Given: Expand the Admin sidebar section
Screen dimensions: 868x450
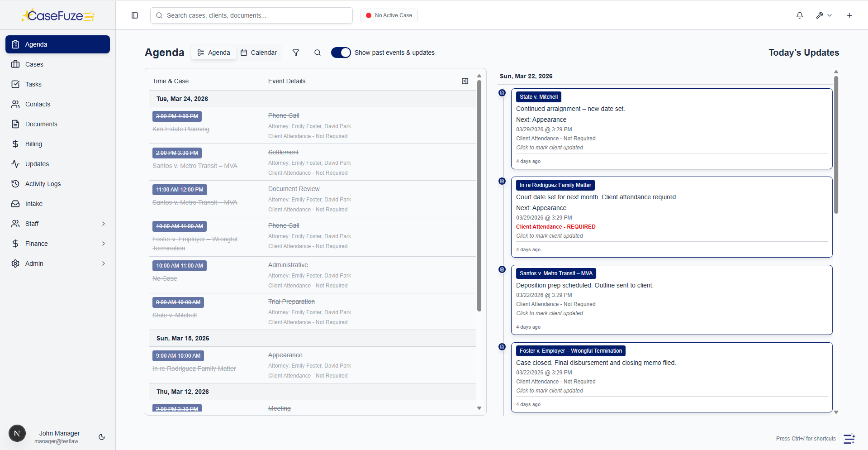Looking at the screenshot, I should point(57,263).
